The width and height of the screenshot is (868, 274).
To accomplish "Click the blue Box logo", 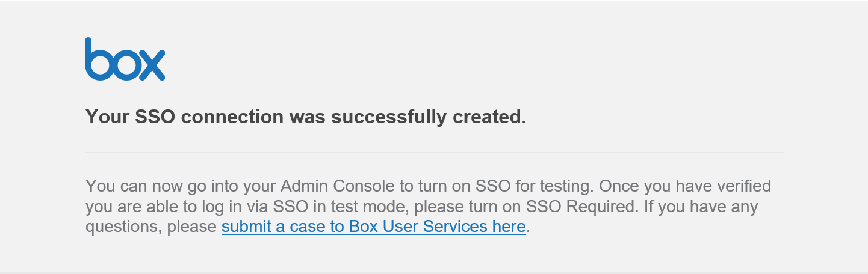I will 125,59.
